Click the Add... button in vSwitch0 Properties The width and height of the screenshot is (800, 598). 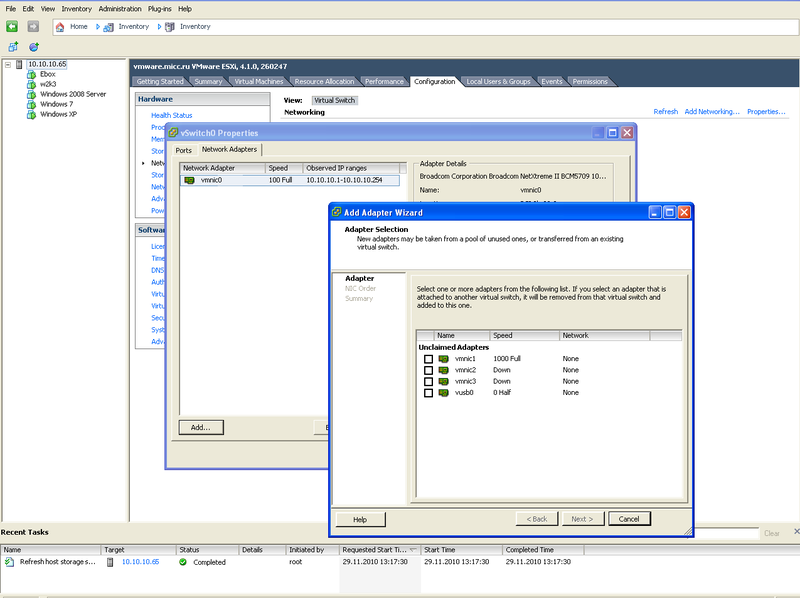click(x=201, y=427)
